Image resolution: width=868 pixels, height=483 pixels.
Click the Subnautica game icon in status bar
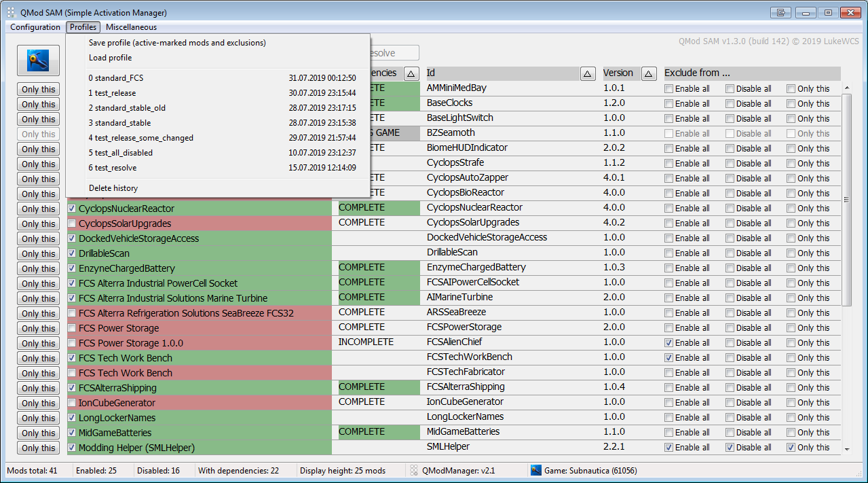pos(536,470)
